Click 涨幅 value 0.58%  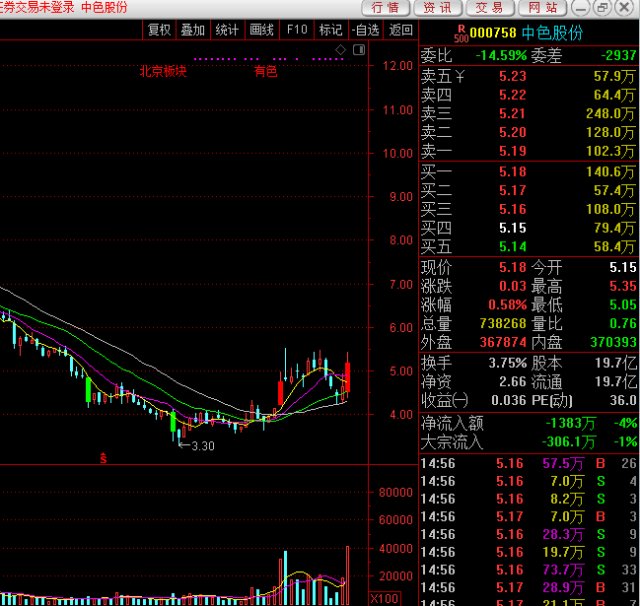pos(508,304)
